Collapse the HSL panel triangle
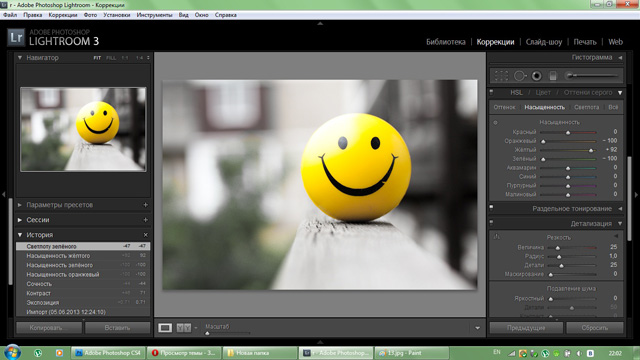The image size is (640, 360). 620,93
